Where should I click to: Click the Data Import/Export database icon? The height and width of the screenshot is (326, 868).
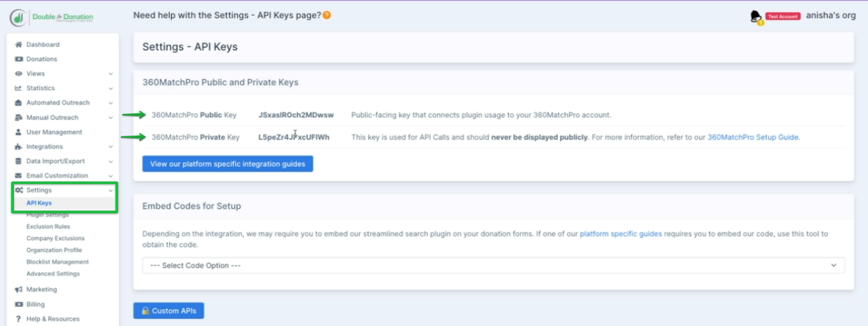(x=19, y=162)
